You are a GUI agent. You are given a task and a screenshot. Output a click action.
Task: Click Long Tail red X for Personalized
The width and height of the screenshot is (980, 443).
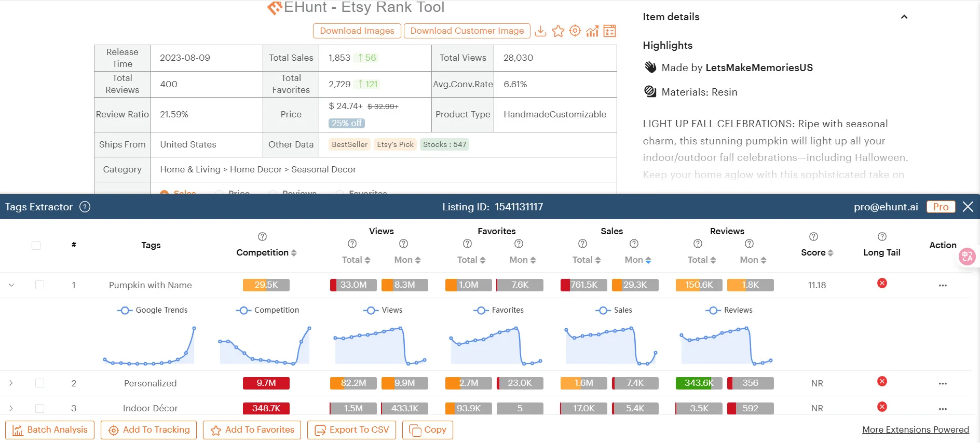[x=882, y=381]
